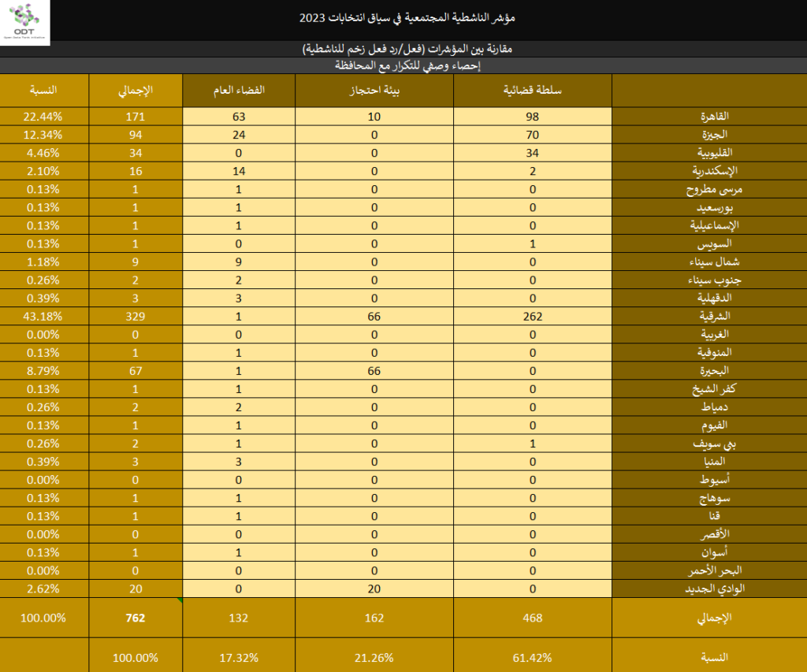Screen dimensions: 807x672
Task: Select the أسوان row label
Action: pyautogui.click(x=714, y=552)
